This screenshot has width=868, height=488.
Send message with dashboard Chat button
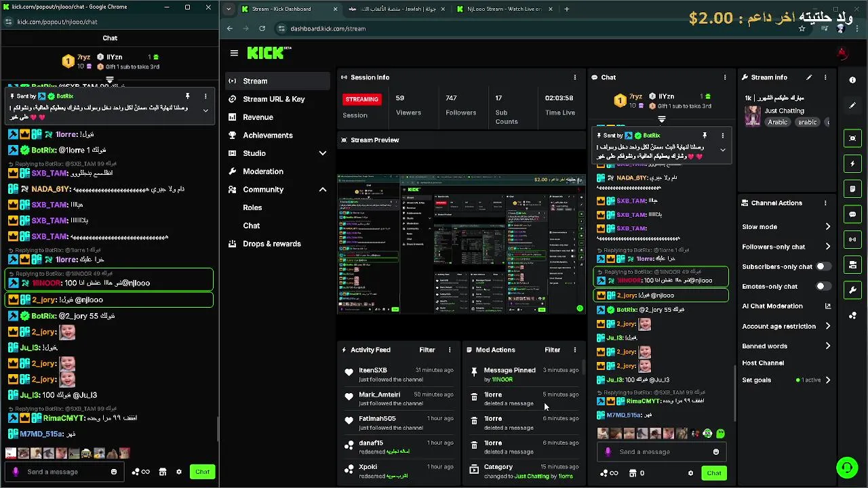(714, 473)
